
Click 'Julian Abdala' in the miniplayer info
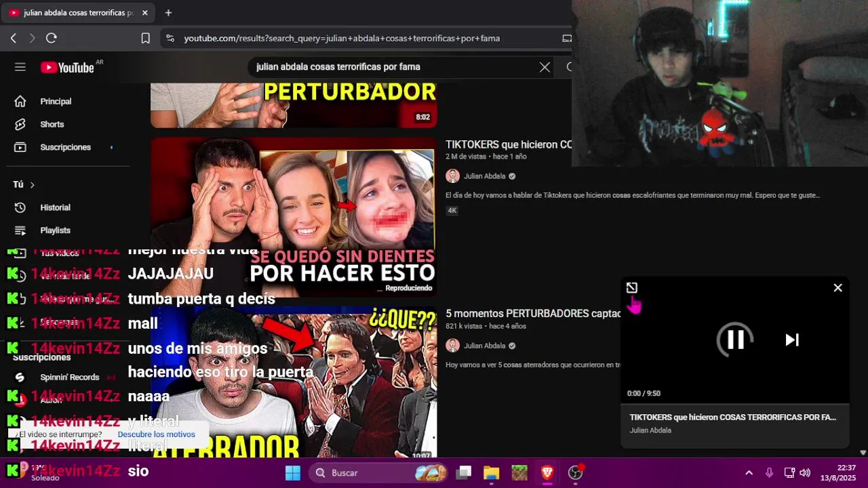[650, 430]
